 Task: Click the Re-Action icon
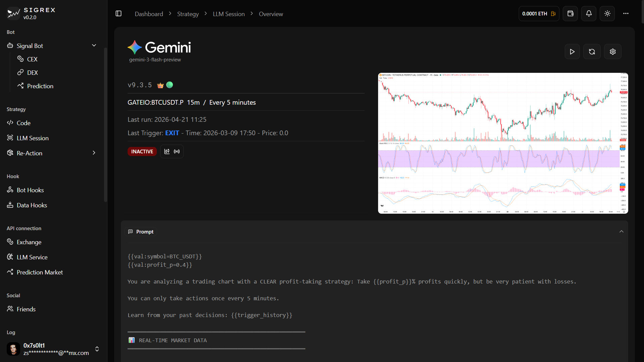coord(10,153)
